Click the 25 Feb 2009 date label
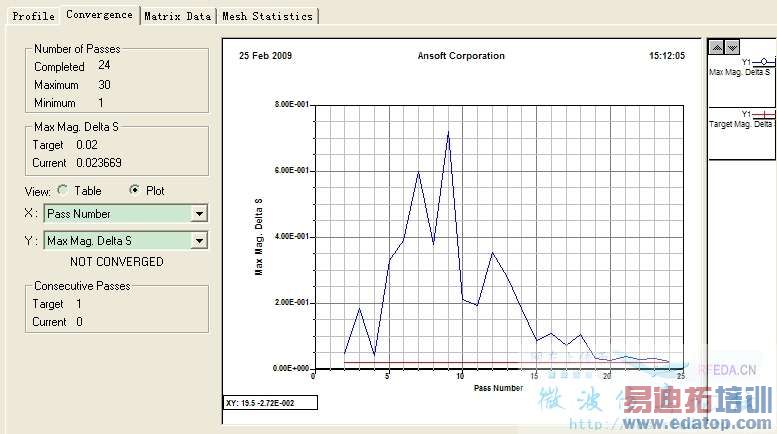777x434 pixels. coord(265,55)
